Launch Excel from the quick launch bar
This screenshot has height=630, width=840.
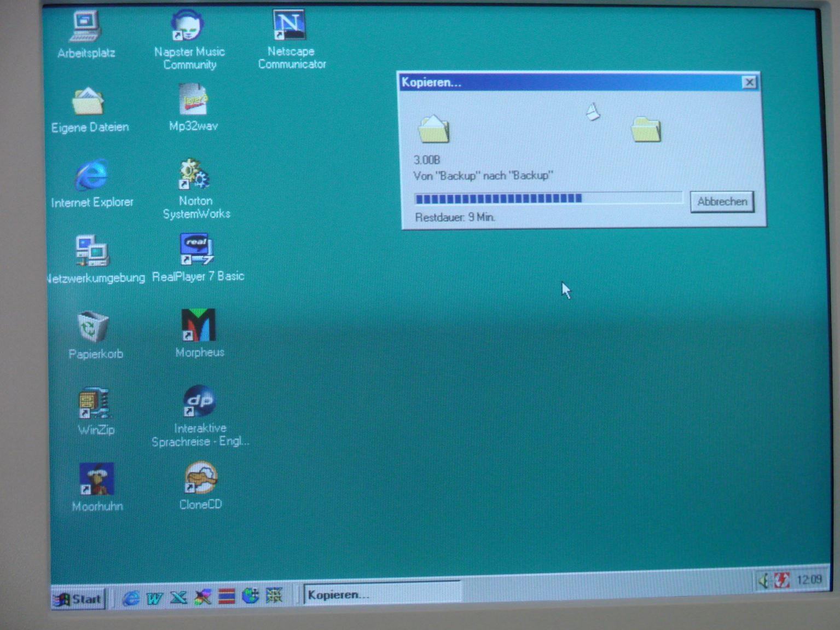tap(178, 597)
